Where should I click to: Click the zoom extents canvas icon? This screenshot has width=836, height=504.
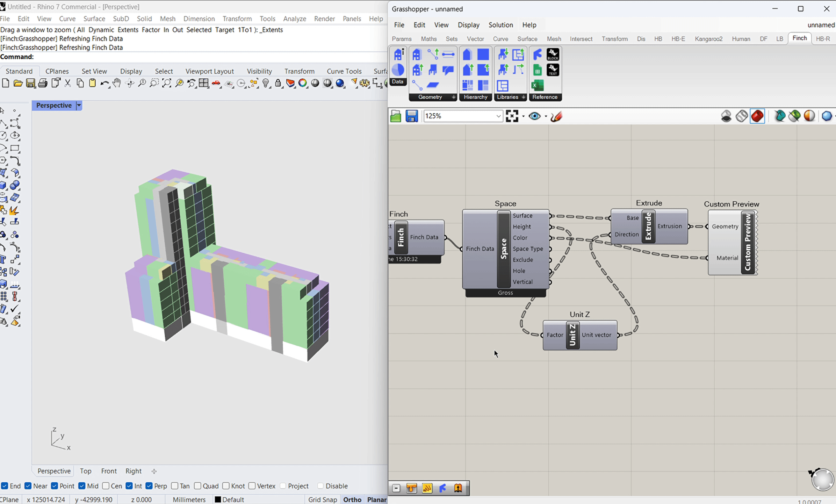[x=512, y=116]
